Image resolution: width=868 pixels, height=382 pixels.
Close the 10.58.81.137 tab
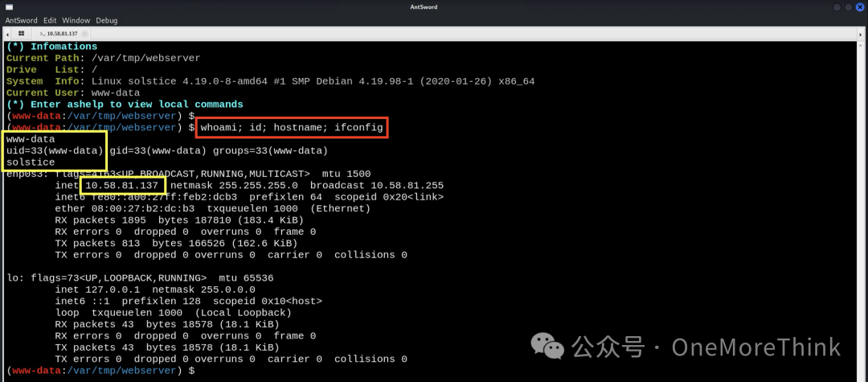coord(84,34)
